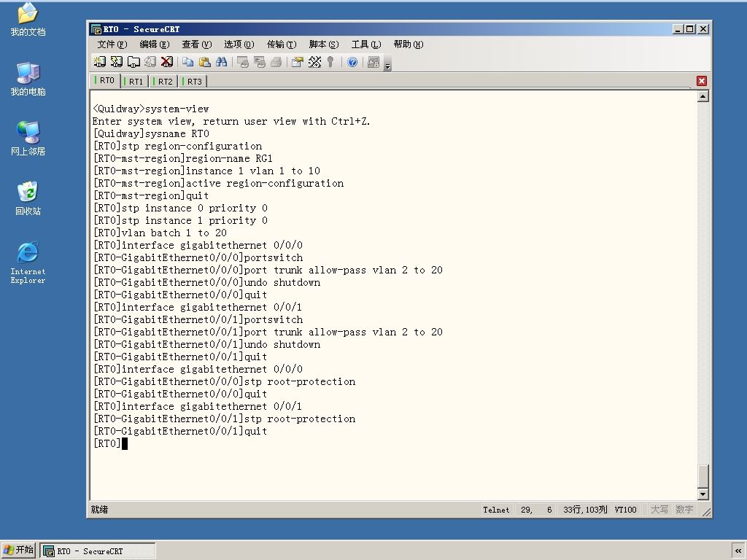747x560 pixels.
Task: Click the Telnet status bar entry
Action: [496, 510]
